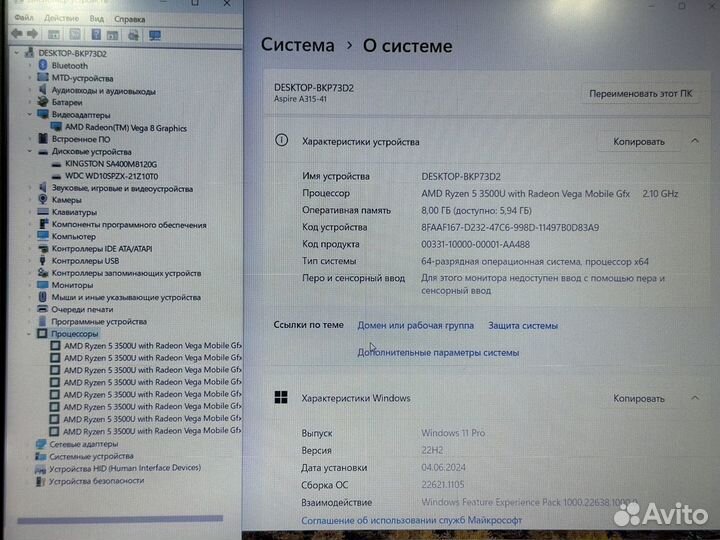Click the Windows logo beside Характеристики Windows

(281, 398)
